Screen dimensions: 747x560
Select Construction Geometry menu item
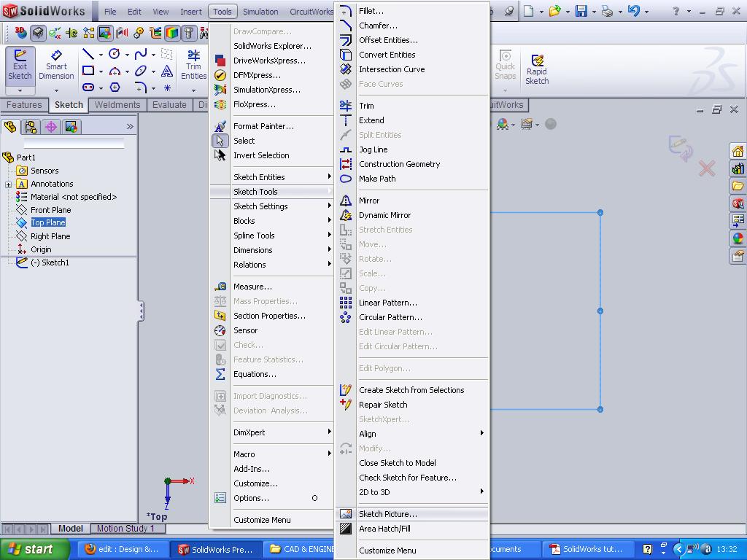[413, 164]
